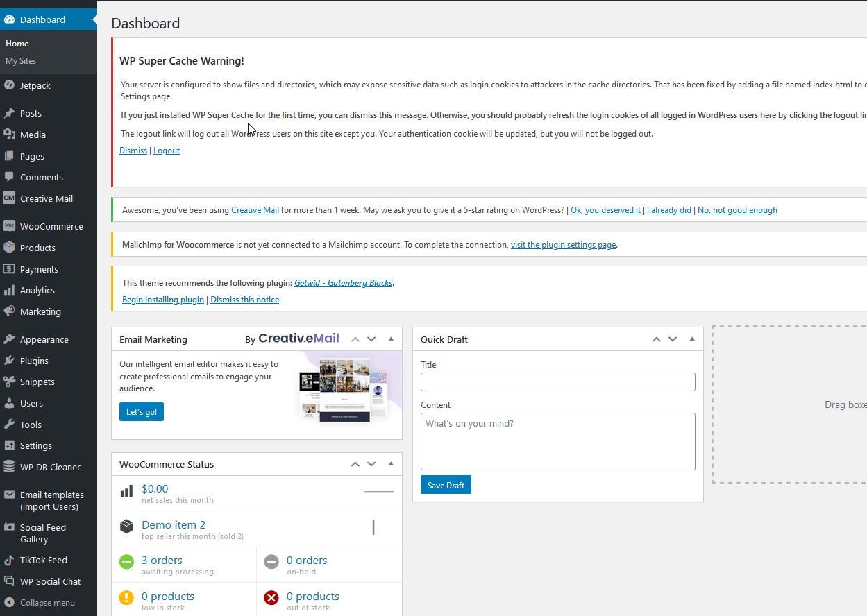Viewport: 867px width, 616px height.
Task: Move WooCommerce Status widget down
Action: point(371,464)
